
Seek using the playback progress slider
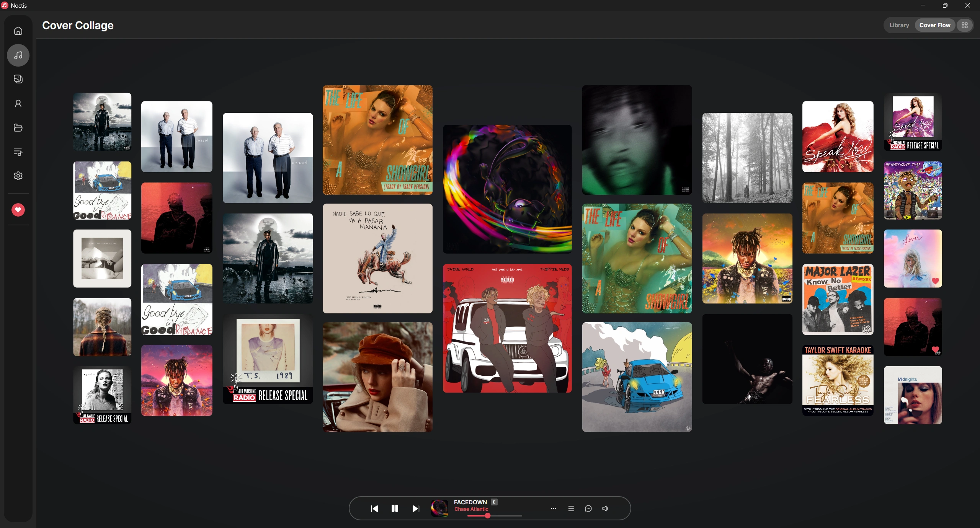(495, 516)
